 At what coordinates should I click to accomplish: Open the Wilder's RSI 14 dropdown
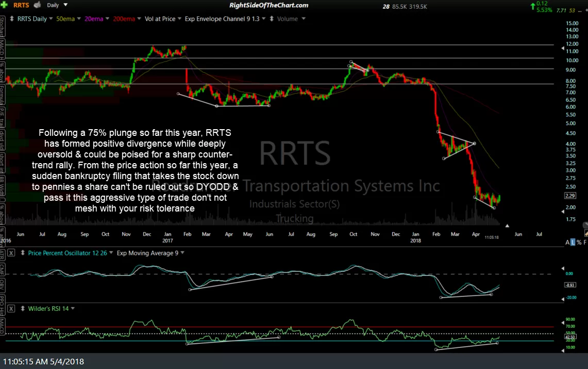(x=73, y=308)
